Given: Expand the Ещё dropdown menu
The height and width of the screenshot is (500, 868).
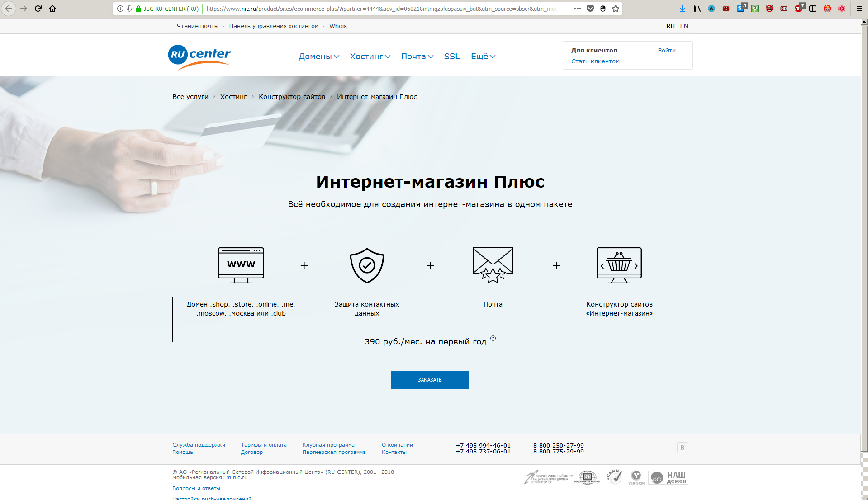Looking at the screenshot, I should (483, 57).
